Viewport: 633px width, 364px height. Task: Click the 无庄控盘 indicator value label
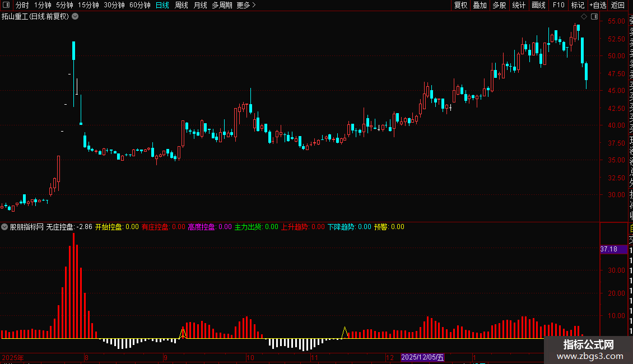click(69, 227)
